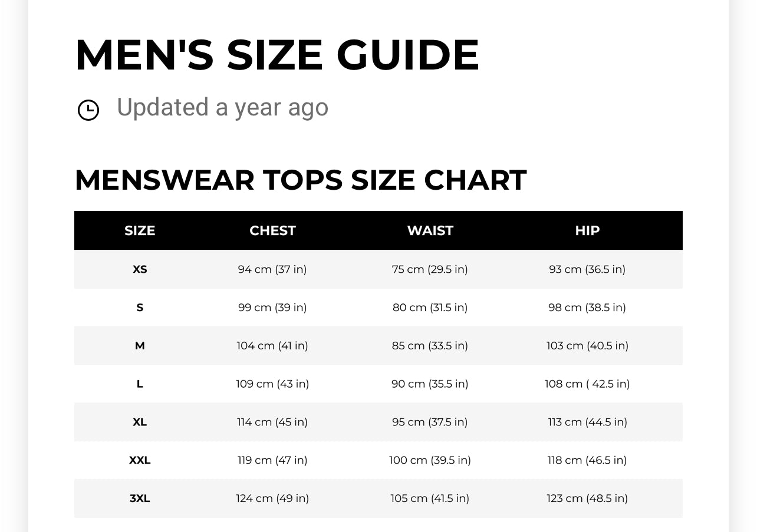Click the 94 cm (37 in) chest cell

pyautogui.click(x=272, y=269)
